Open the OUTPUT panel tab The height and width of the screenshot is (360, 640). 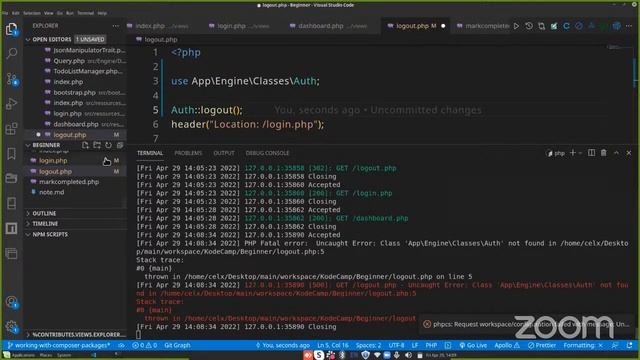(224, 153)
